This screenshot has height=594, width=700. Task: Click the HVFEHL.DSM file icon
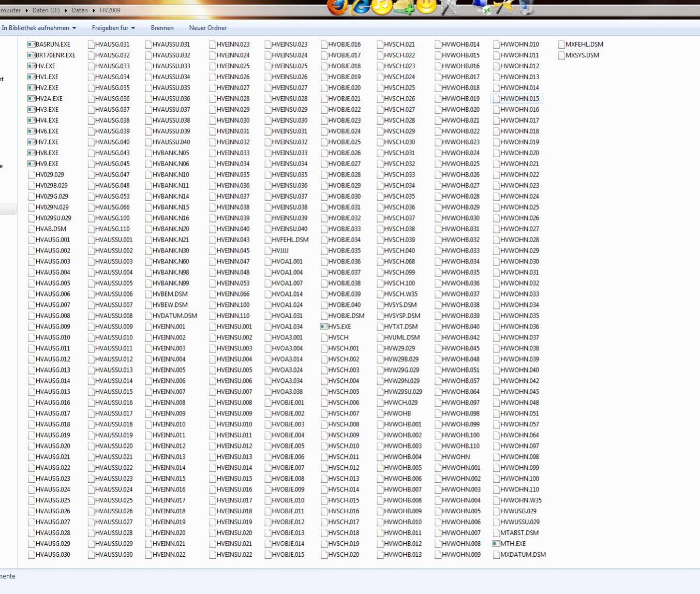(x=268, y=240)
